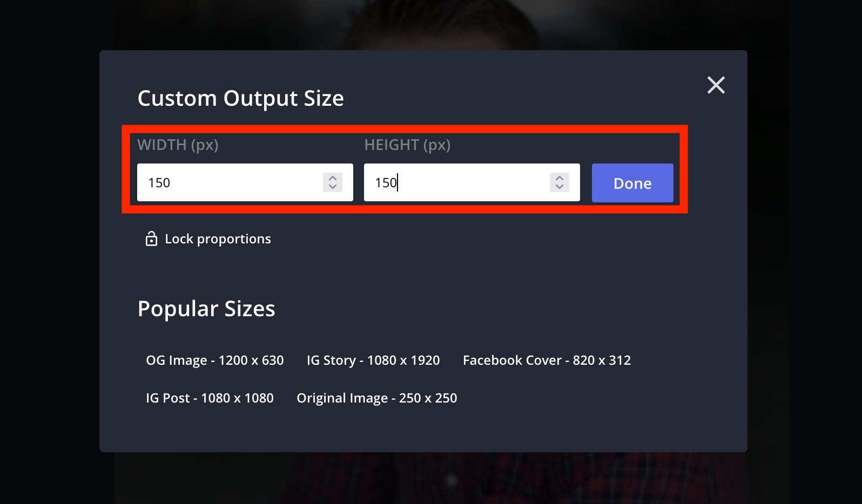Select IG Post - 1080 x 1080 size

[210, 398]
